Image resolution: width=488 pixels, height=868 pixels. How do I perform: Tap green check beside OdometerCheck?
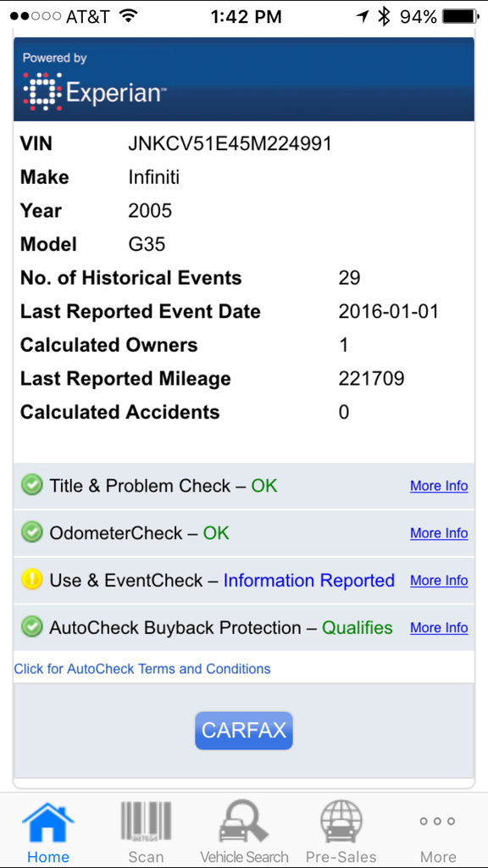coord(31,532)
